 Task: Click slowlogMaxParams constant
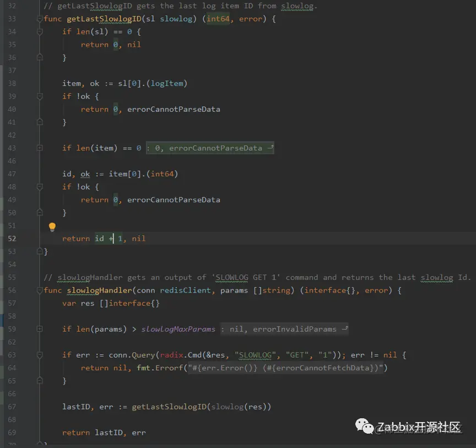178,329
